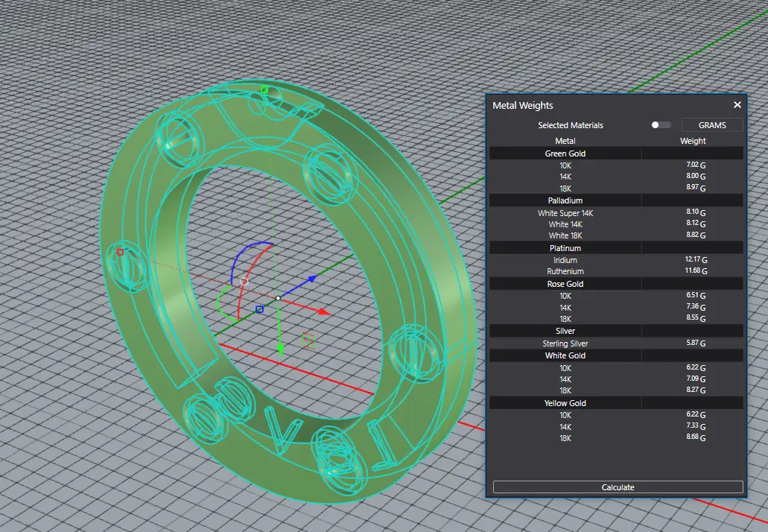The height and width of the screenshot is (532, 768).
Task: Collapse the Green Gold category header
Action: tap(565, 153)
